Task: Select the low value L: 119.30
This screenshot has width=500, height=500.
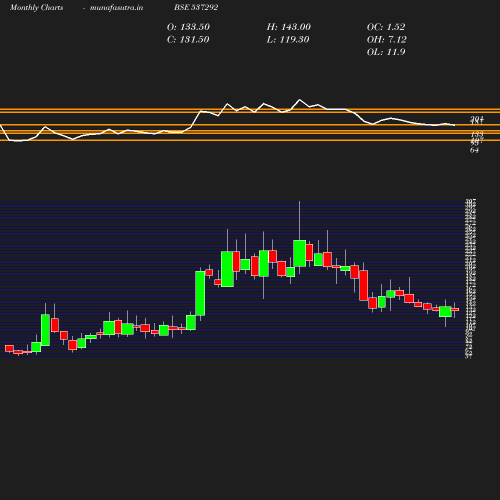Action: (288, 40)
